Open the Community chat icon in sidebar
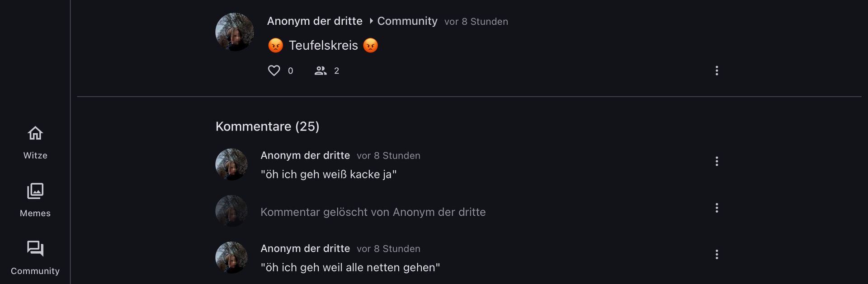Image resolution: width=868 pixels, height=284 pixels. [x=35, y=248]
